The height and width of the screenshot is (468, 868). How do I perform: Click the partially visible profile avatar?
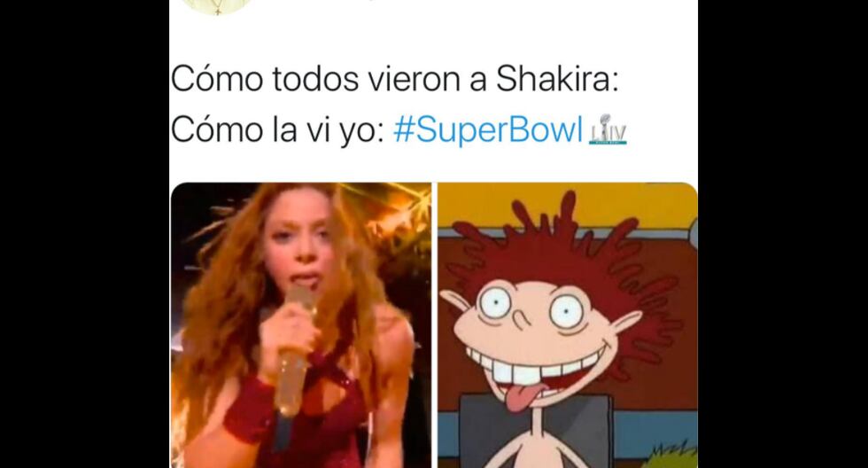(217, 6)
